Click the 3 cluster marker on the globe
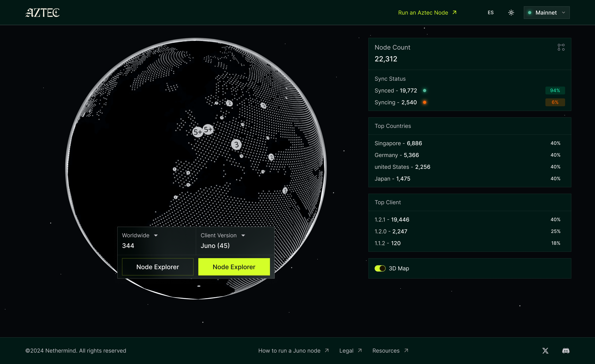 click(x=236, y=144)
